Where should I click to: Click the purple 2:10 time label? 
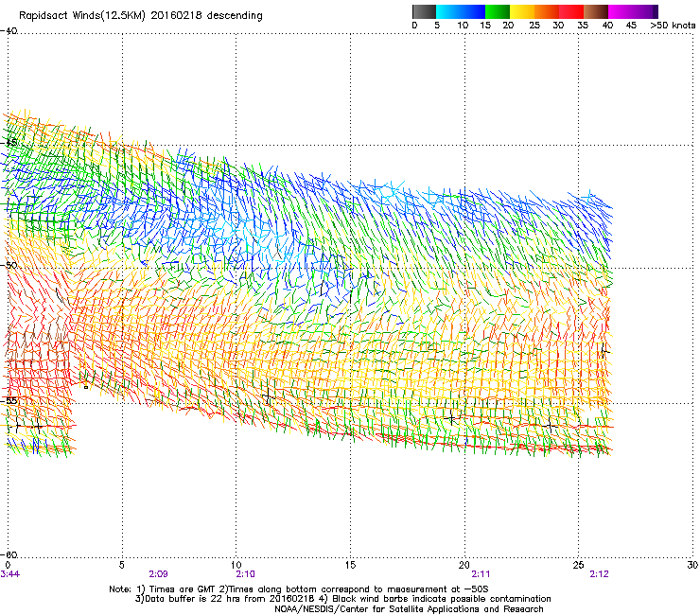246,574
